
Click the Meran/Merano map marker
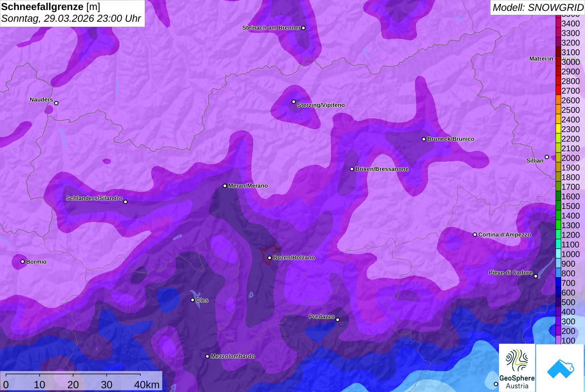click(225, 186)
